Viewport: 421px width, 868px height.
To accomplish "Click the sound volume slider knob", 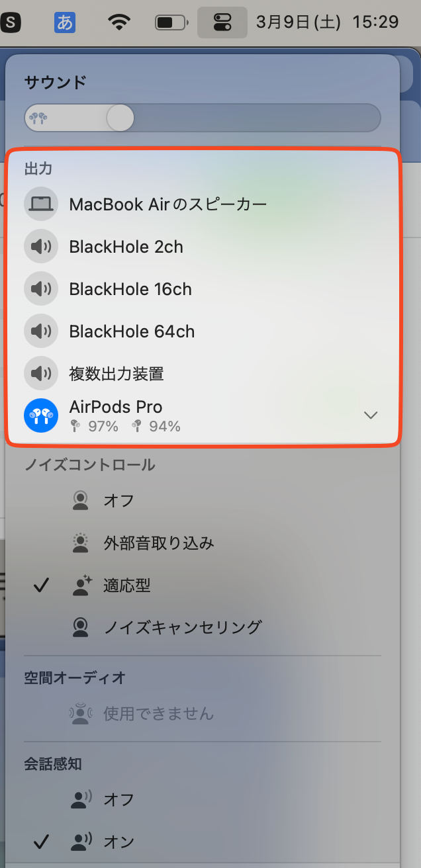I will (120, 118).
